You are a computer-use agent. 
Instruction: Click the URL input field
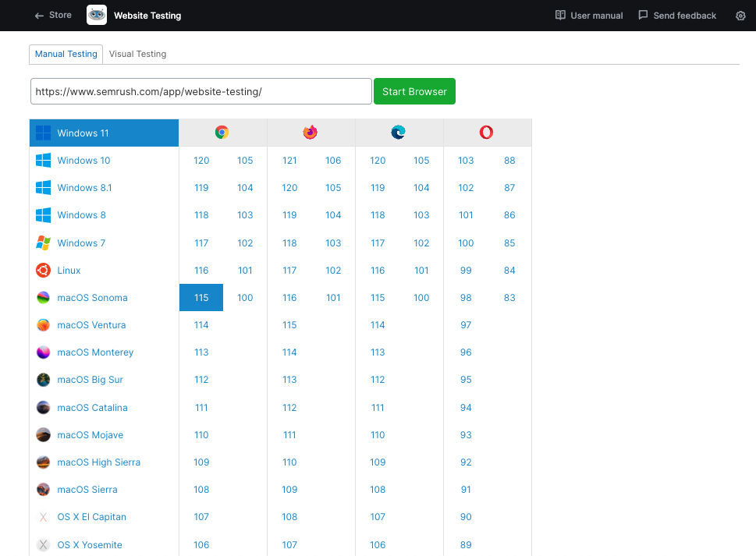(x=201, y=91)
